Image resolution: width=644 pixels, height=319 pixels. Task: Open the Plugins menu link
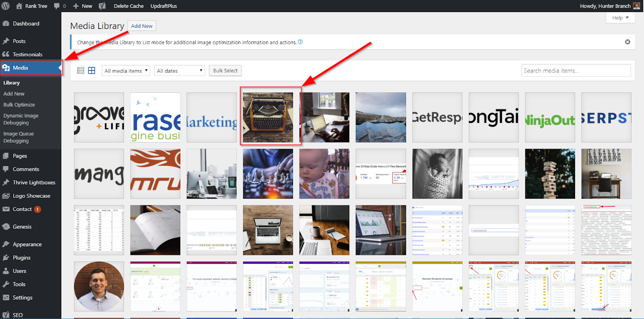21,258
